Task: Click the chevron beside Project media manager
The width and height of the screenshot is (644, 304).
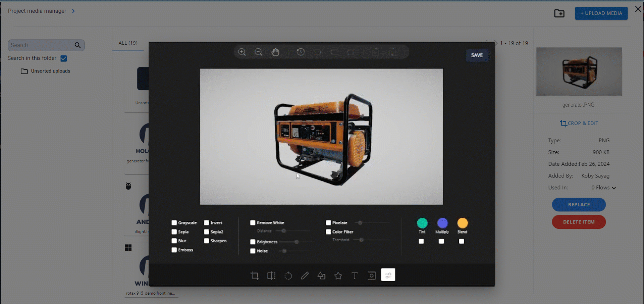Action: coord(73,11)
